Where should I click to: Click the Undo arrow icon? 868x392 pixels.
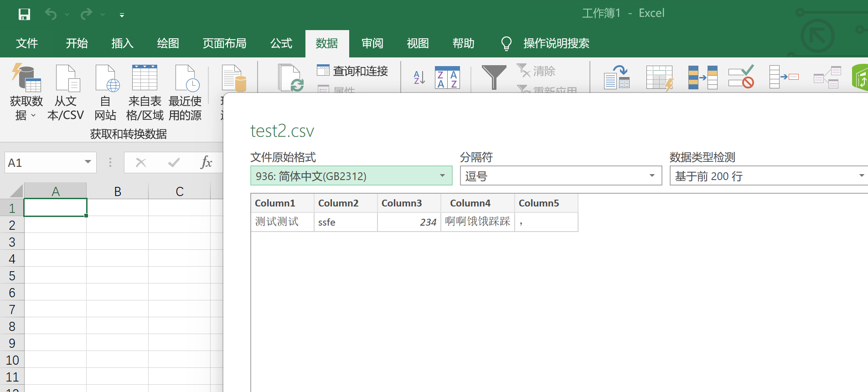(51, 15)
